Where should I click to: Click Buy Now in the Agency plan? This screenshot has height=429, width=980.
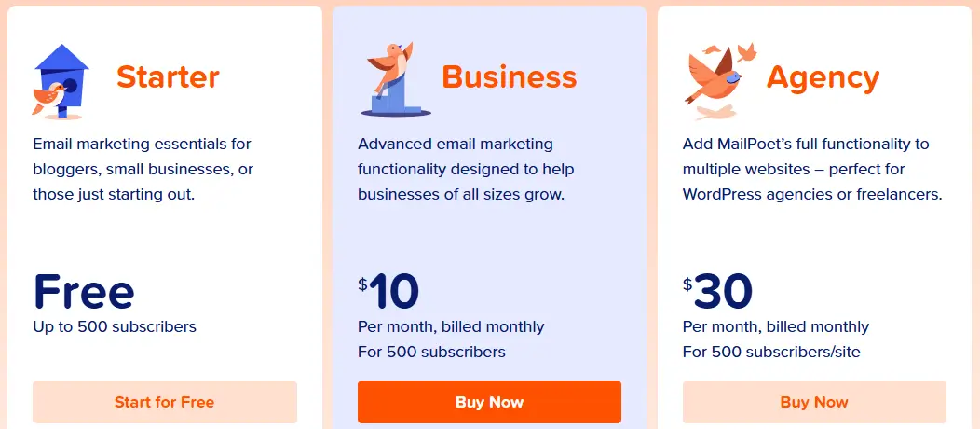pos(814,402)
